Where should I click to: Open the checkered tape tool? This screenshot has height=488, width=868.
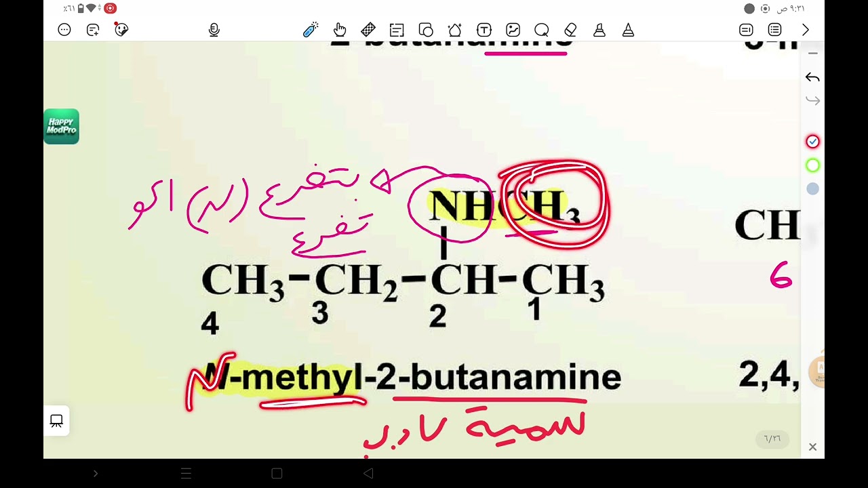(x=368, y=30)
